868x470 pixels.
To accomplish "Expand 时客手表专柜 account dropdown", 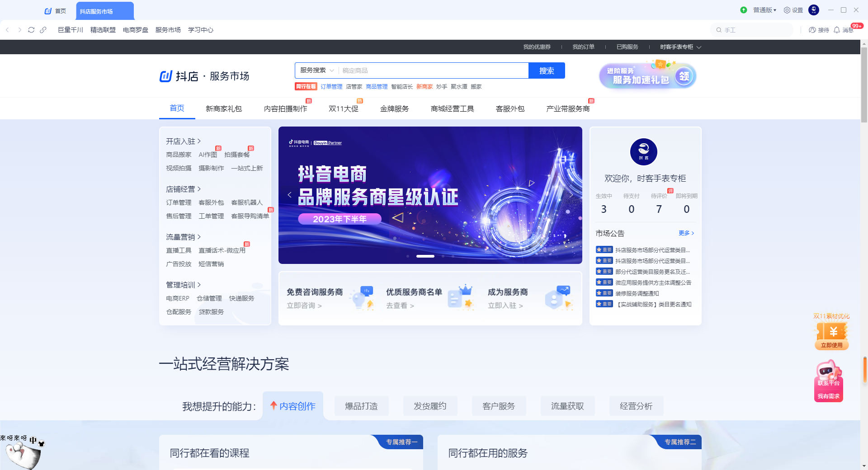I will [680, 47].
